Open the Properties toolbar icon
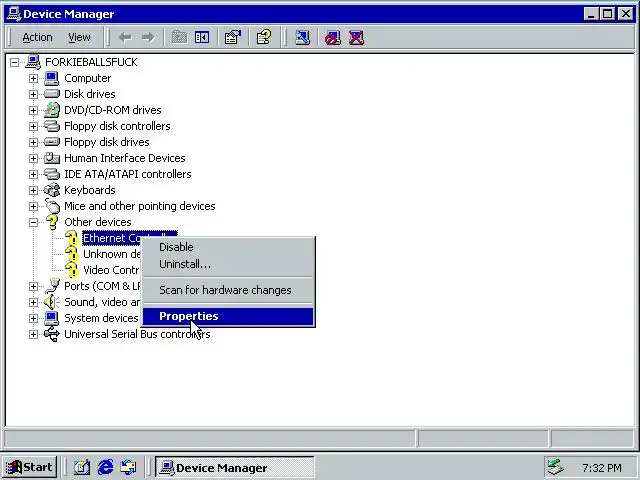Viewport: 640px width, 480px height. click(x=233, y=38)
